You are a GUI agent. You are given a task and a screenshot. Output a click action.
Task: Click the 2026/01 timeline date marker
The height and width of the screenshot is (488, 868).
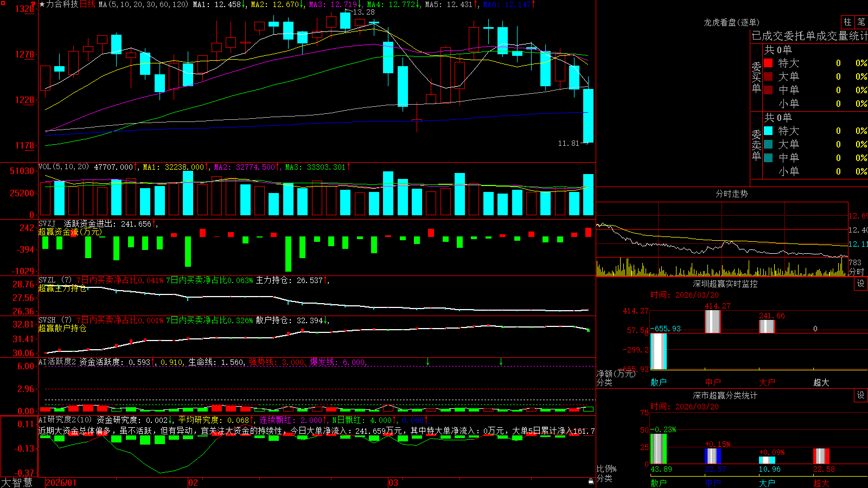(x=61, y=483)
